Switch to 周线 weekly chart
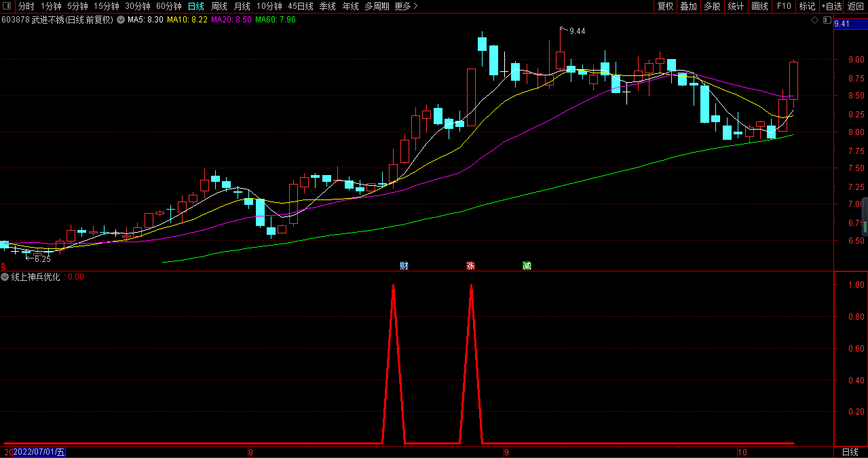The image size is (868, 458). pyautogui.click(x=219, y=6)
